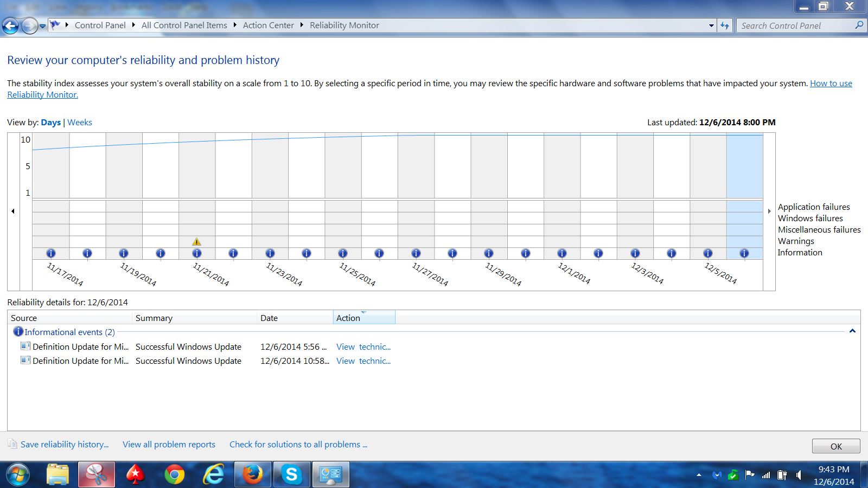Go to All Control Panel Items breadcrumb
Screen dimensions: 868x488
tap(184, 25)
